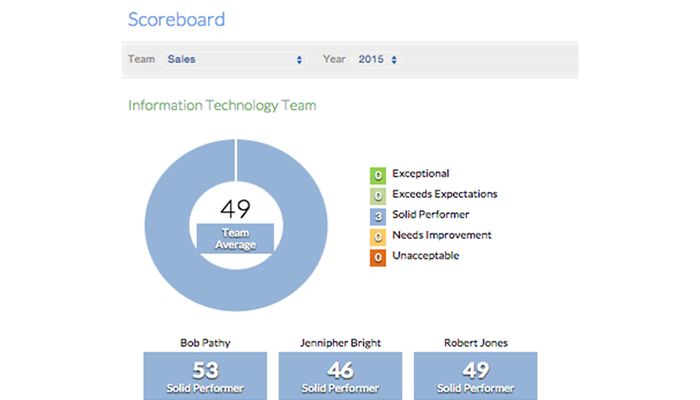Click the Year filter label
The height and width of the screenshot is (400, 700).
click(334, 59)
